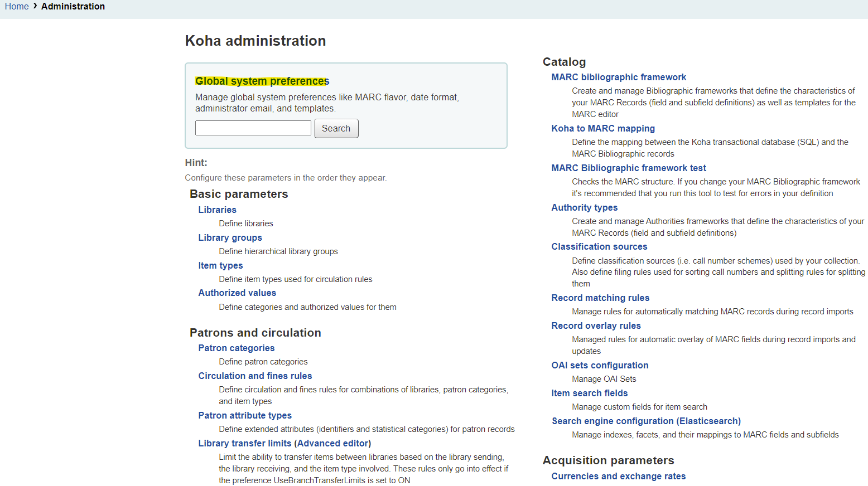This screenshot has width=868, height=486.
Task: Open Library groups settings
Action: point(230,237)
